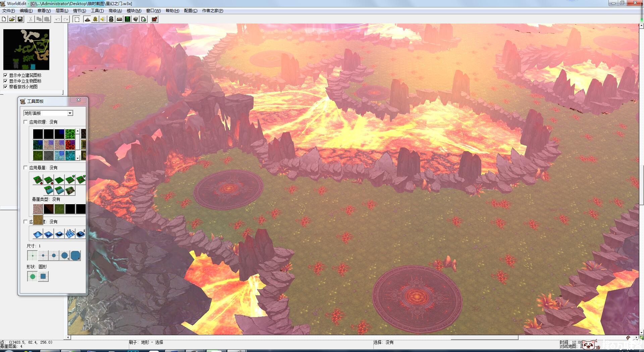The height and width of the screenshot is (352, 644).
Task: Open the Terrain Editor toolbar icon
Action: (87, 19)
